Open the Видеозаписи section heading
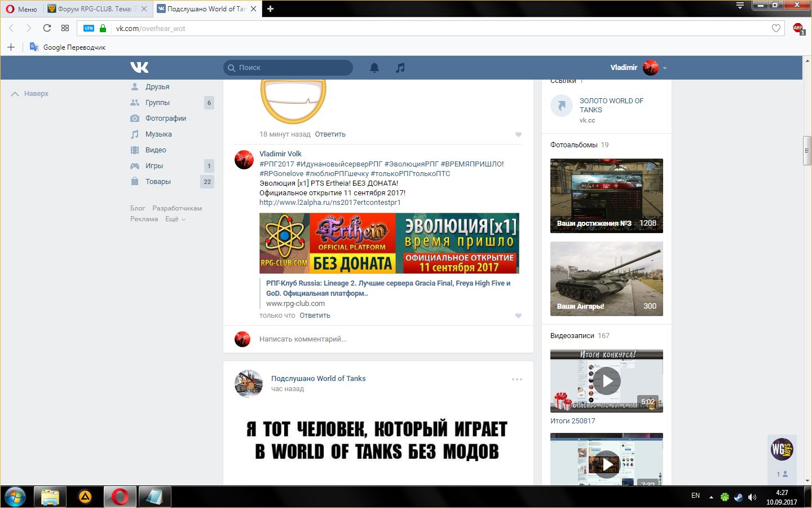This screenshot has width=812, height=508. 572,336
